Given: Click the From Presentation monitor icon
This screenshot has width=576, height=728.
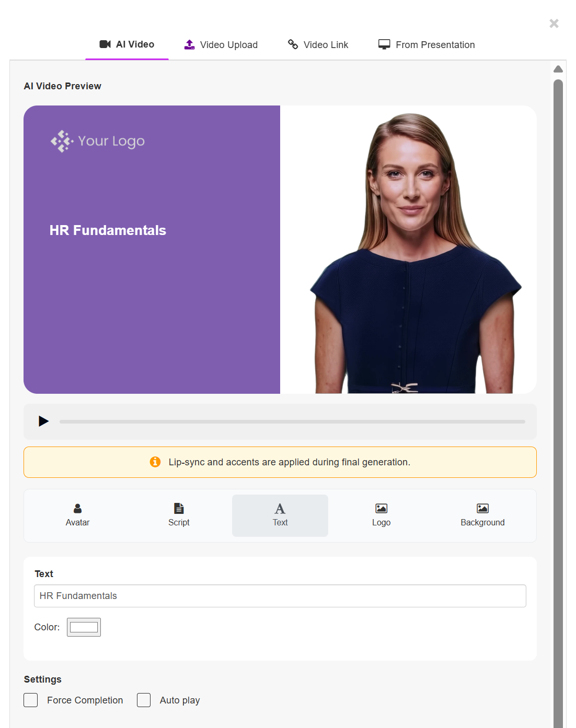Looking at the screenshot, I should coord(384,45).
